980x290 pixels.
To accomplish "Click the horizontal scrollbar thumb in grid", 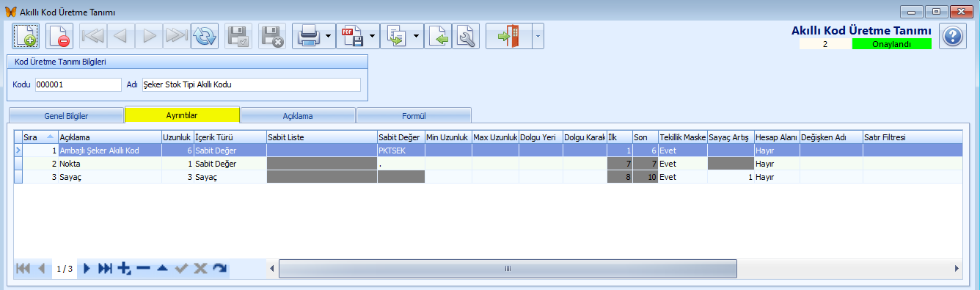I will coord(508,269).
